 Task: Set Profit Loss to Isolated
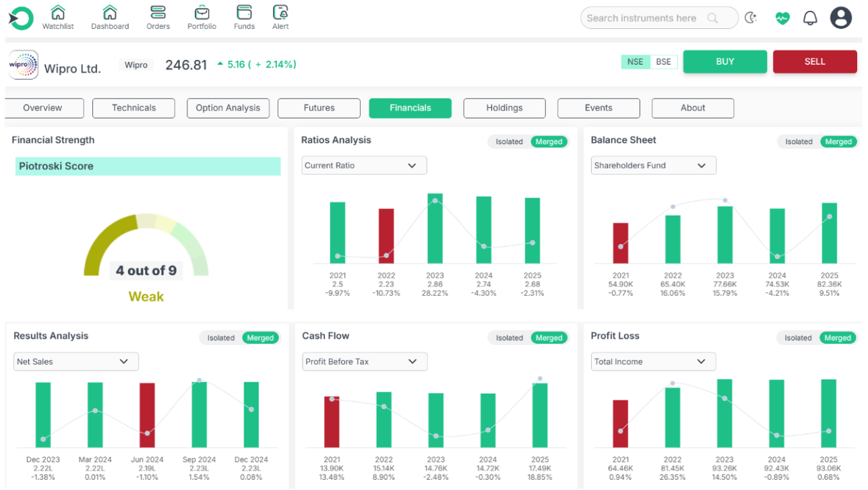click(798, 338)
